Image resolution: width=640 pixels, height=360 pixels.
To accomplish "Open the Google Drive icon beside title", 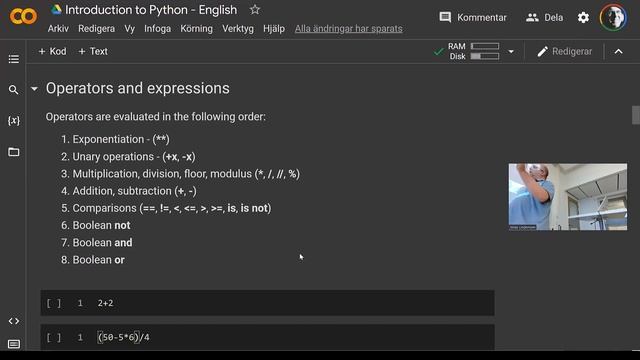I will [56, 9].
